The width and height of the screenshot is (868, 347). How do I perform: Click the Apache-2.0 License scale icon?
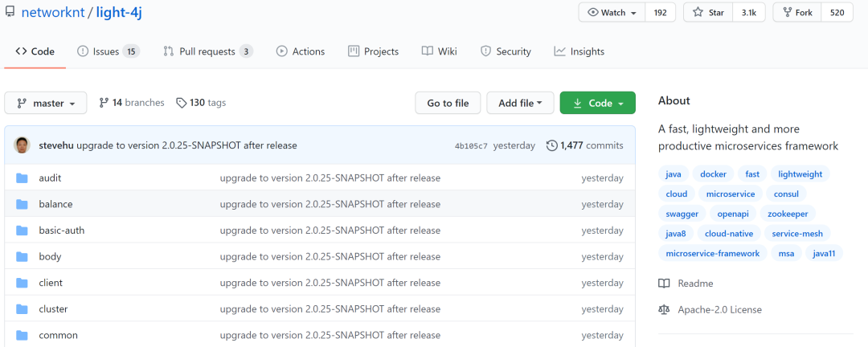click(x=664, y=309)
